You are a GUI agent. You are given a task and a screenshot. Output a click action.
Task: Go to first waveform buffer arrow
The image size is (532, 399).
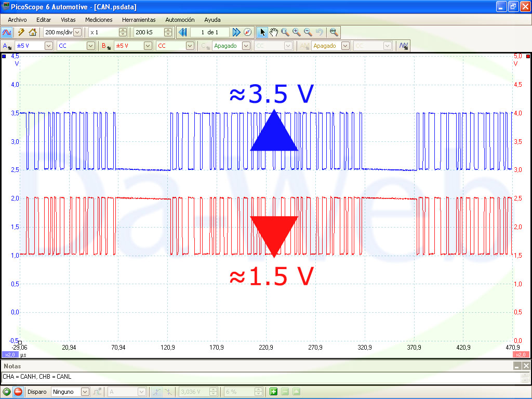click(x=182, y=32)
